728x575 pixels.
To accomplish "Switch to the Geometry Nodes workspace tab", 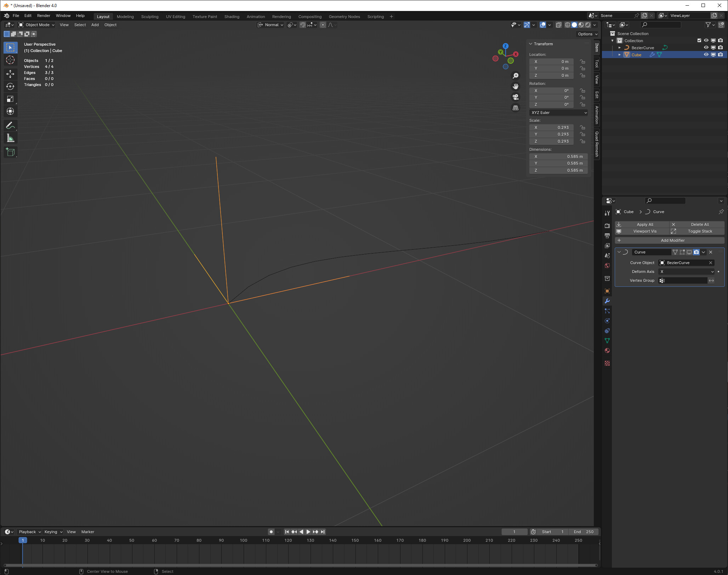I will coord(344,16).
